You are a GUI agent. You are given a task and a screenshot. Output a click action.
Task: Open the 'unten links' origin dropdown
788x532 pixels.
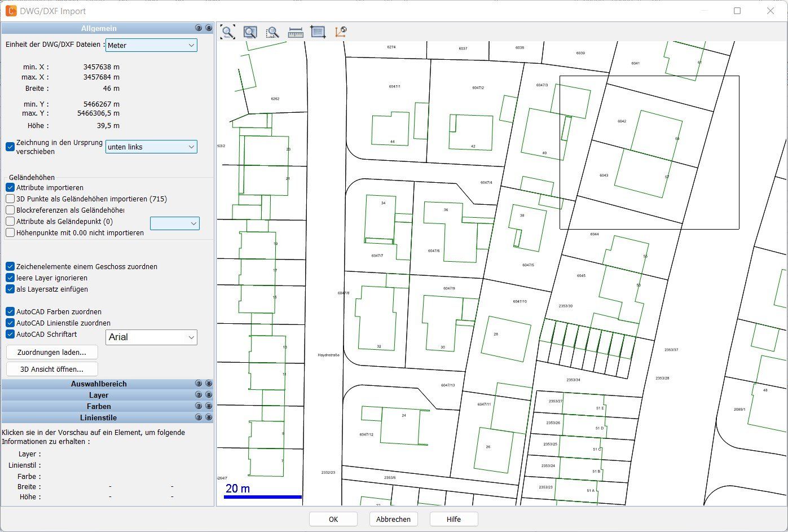tap(151, 147)
